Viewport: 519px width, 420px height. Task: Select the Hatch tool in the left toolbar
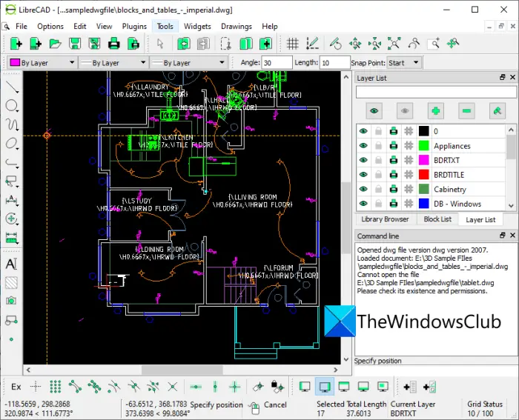click(11, 283)
